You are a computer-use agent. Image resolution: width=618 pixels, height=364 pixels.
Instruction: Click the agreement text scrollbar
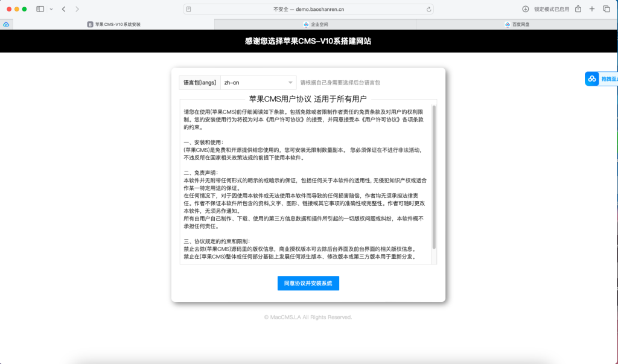click(434, 177)
